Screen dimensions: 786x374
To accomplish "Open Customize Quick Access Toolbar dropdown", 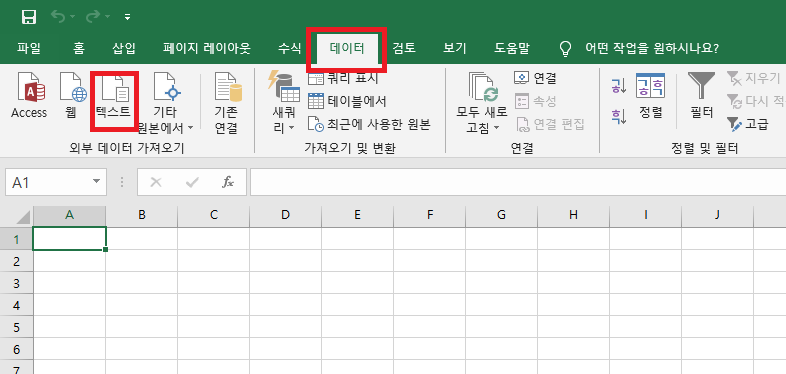I will click(x=127, y=18).
